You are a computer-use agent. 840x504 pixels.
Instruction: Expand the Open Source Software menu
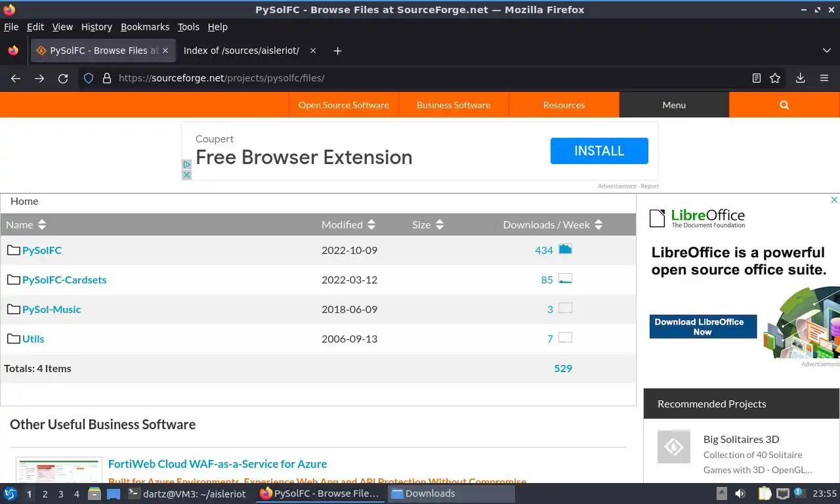[344, 105]
